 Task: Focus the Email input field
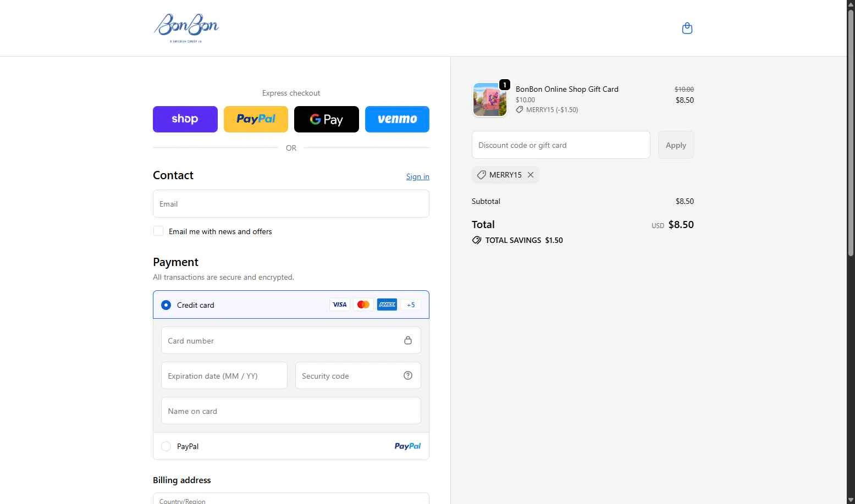click(x=291, y=204)
